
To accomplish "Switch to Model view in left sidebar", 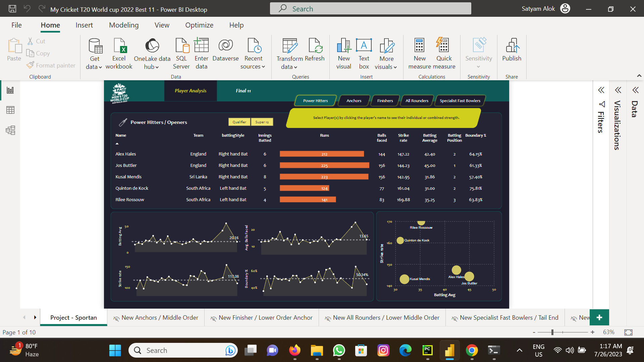I will (x=10, y=130).
